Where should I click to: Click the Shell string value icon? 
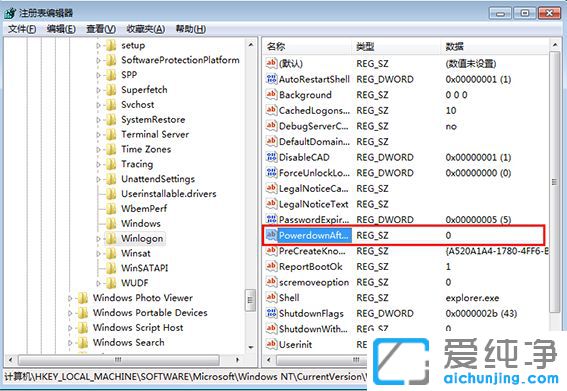(x=271, y=297)
